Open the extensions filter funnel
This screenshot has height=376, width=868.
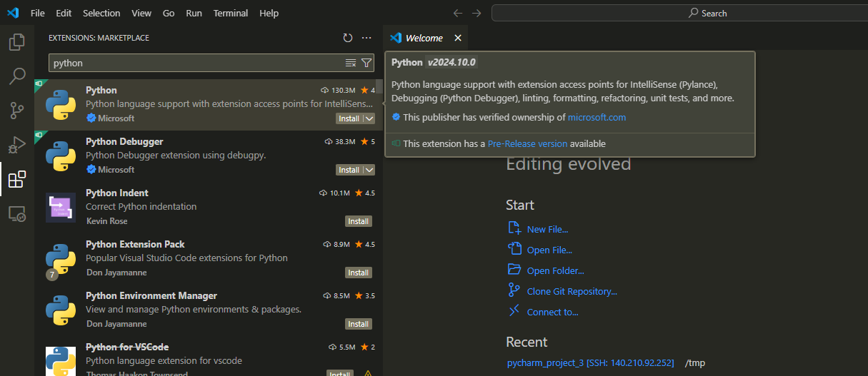tap(366, 63)
